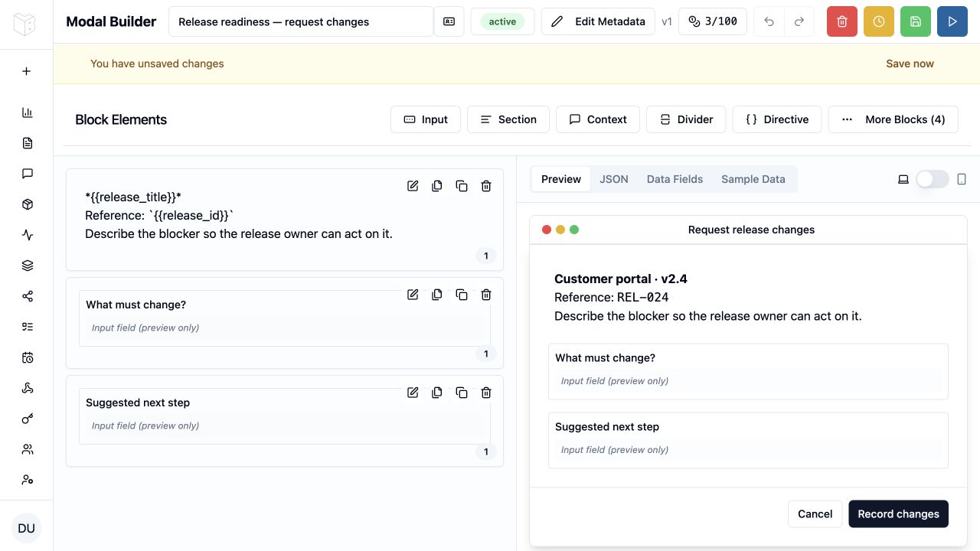Click the Edit Metadata button
The height and width of the screenshot is (551, 980).
[x=598, y=21]
